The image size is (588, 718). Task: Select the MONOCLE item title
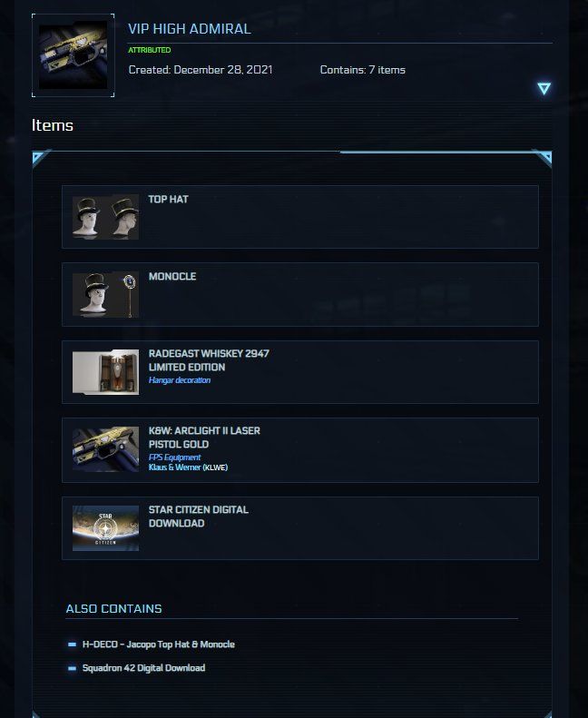point(172,277)
